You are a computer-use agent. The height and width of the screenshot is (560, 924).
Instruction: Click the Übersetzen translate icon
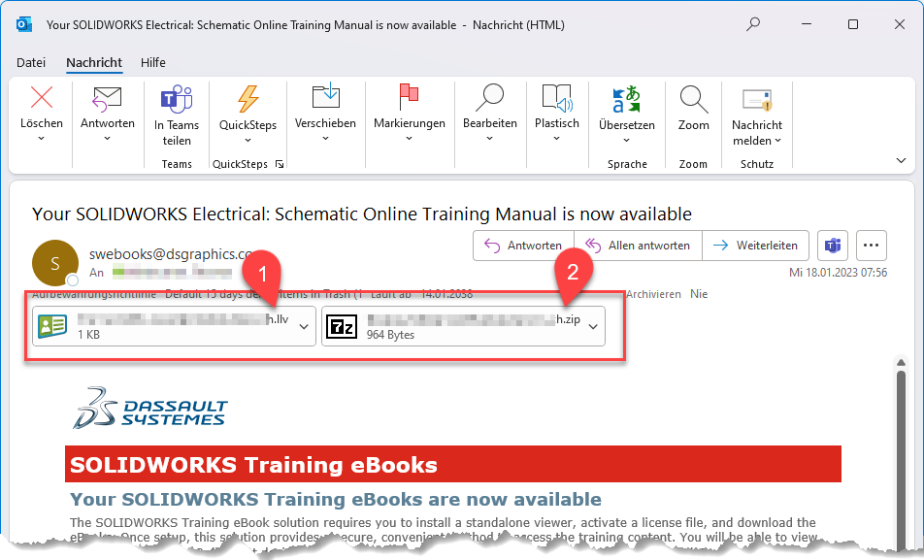pyautogui.click(x=626, y=98)
